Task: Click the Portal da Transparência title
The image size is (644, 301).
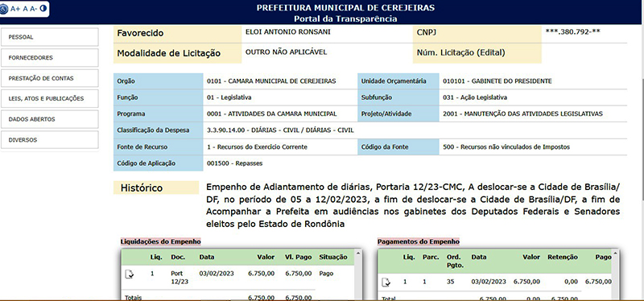Action: tap(345, 19)
